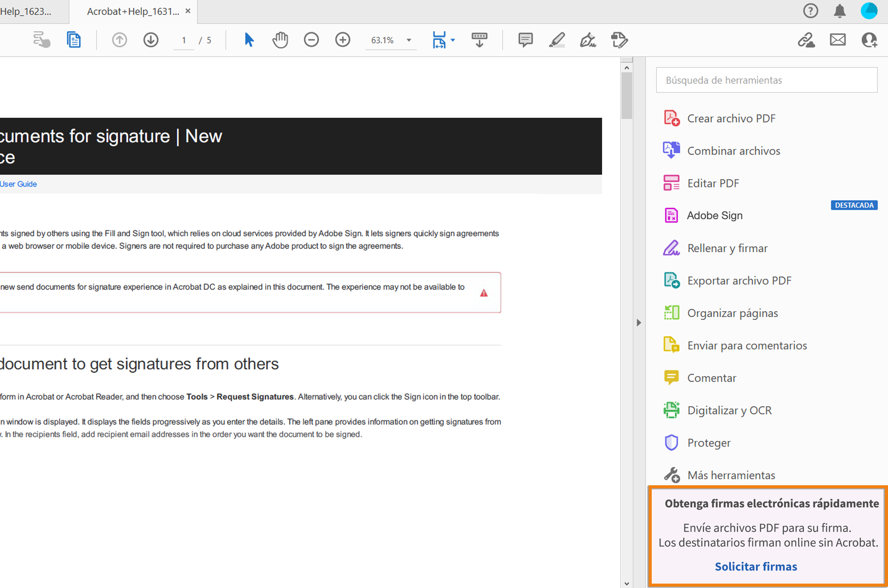Open Adobe Sign tool

(714, 216)
